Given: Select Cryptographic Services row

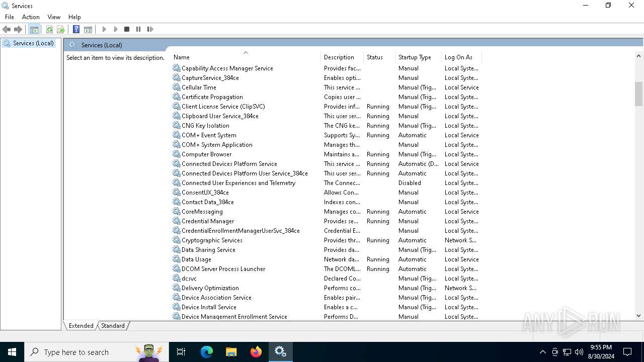Looking at the screenshot, I should 326,240.
